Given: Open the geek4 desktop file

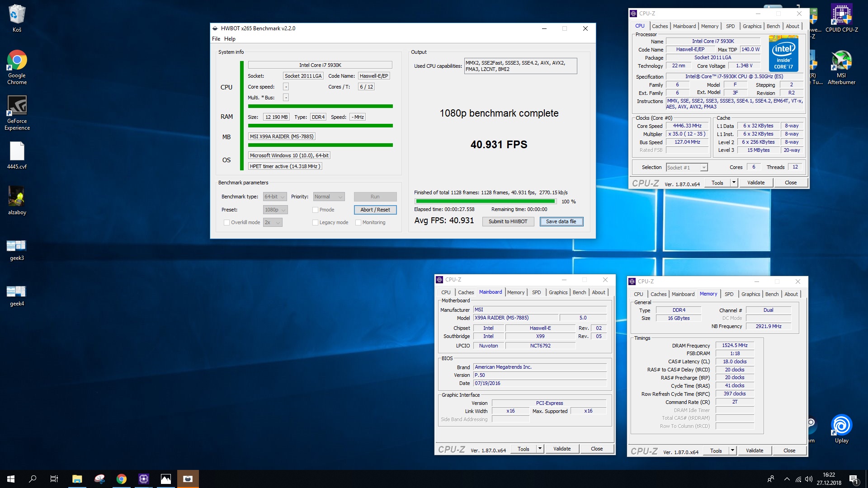Looking at the screenshot, I should [17, 296].
